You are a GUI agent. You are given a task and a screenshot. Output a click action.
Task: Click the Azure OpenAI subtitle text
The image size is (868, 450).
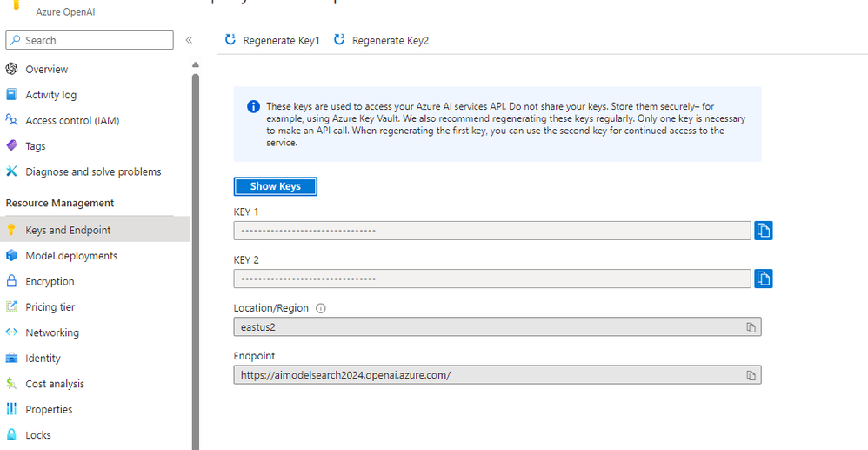click(65, 11)
